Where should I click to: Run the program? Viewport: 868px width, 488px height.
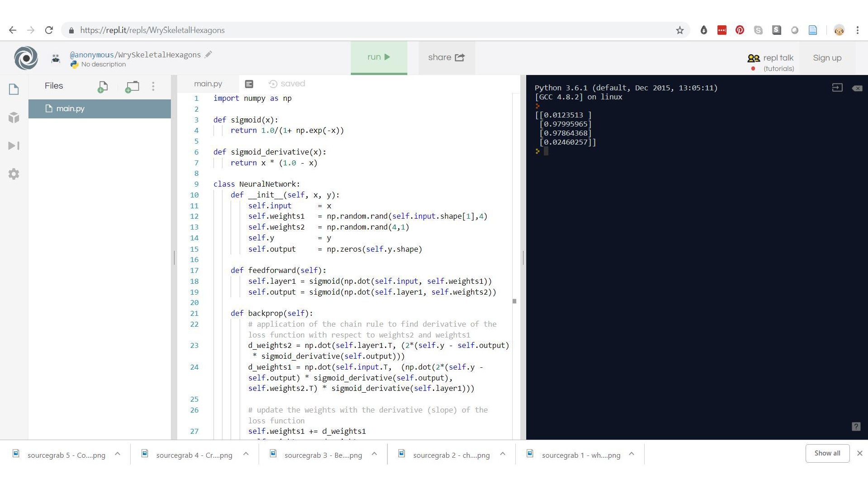tap(379, 57)
